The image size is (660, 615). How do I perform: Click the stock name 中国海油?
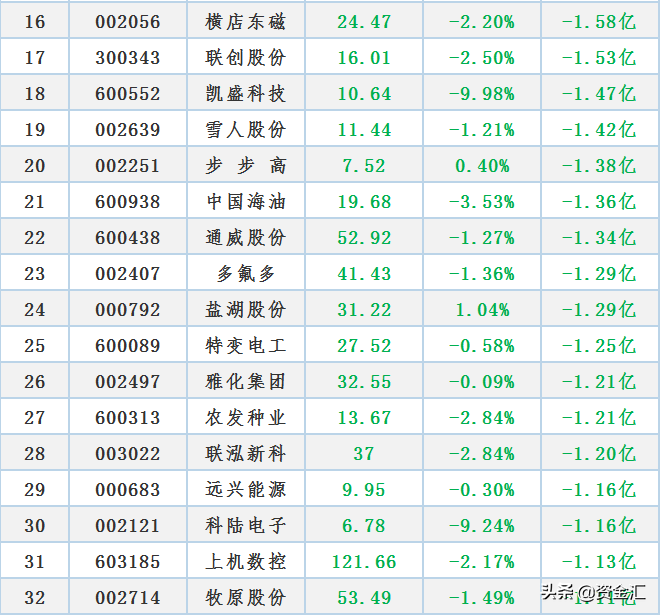pos(246,202)
